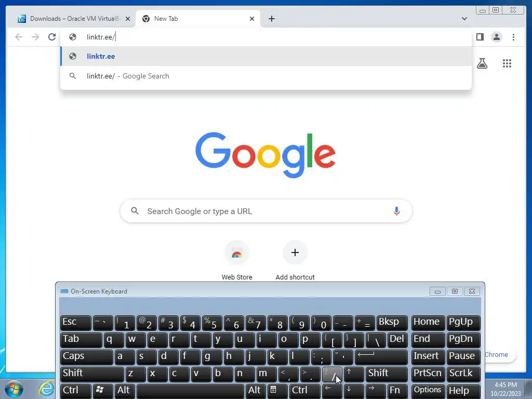Click the Tab key on On-Screen Keyboard

click(81, 340)
